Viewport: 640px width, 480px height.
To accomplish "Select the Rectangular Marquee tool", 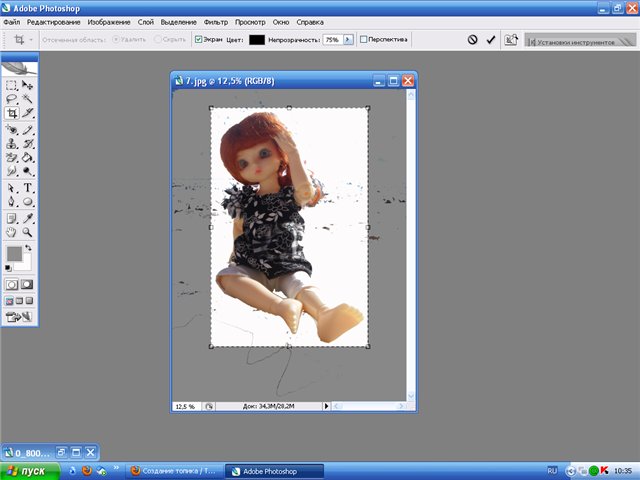I will coord(11,86).
